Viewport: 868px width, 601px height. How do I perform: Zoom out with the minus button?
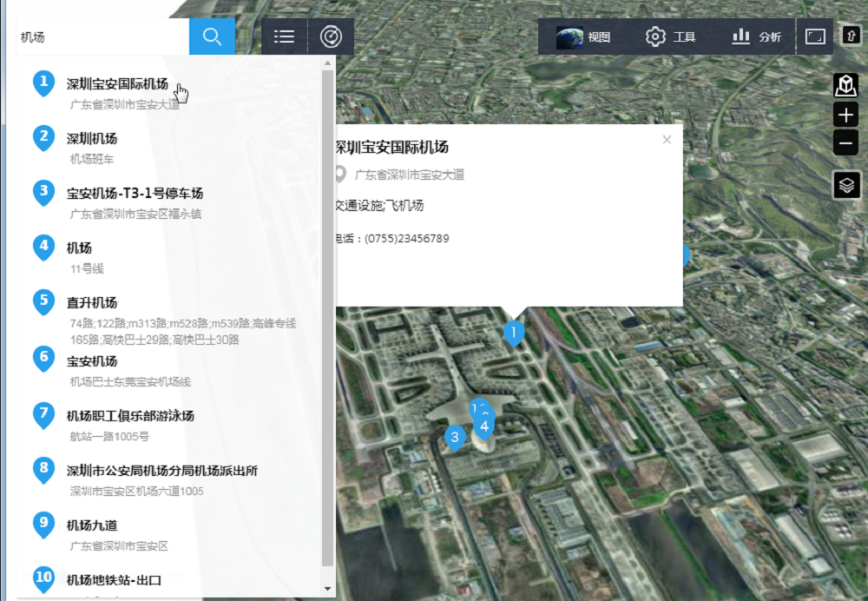[845, 142]
